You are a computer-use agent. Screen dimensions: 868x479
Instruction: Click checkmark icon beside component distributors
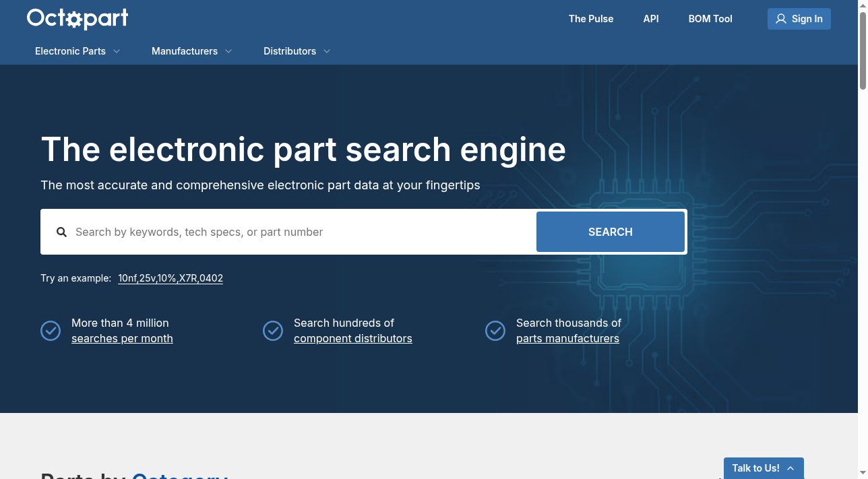coord(273,331)
